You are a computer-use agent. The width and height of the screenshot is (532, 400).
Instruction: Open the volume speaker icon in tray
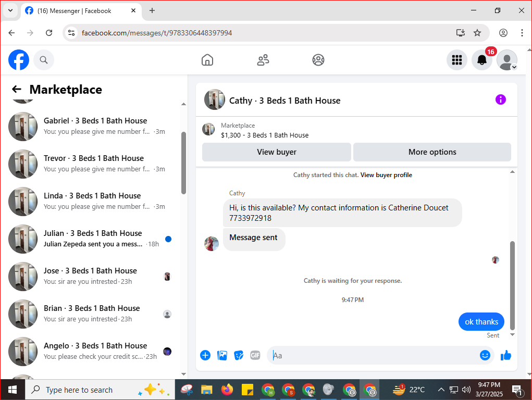466,390
